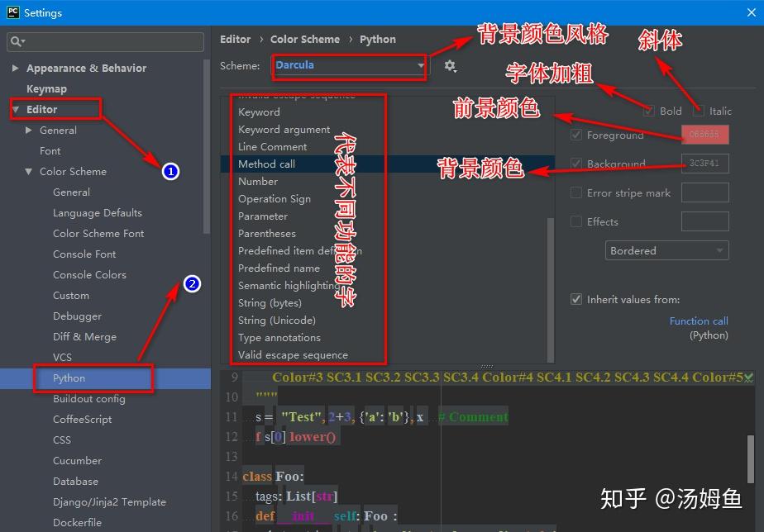
Task: Click the Editor breadcrumb
Action: point(235,39)
